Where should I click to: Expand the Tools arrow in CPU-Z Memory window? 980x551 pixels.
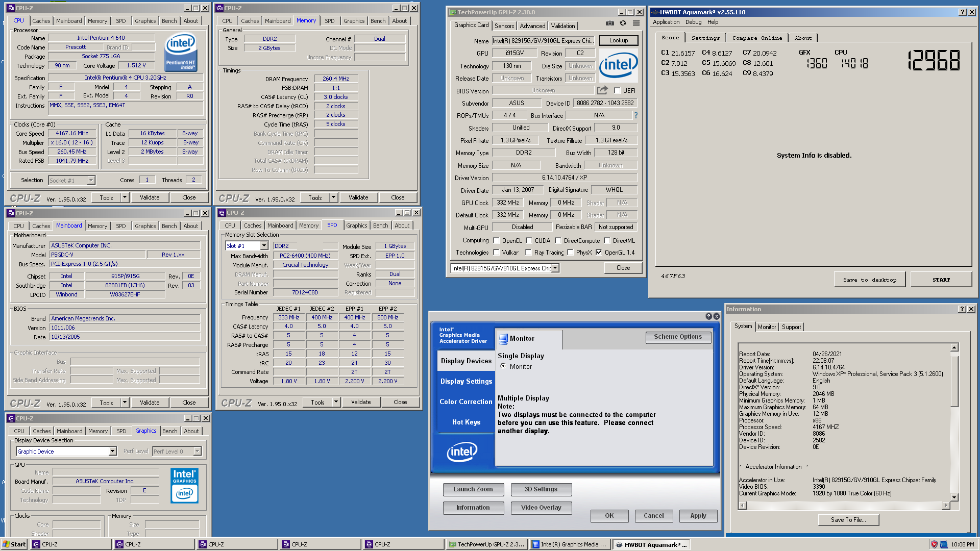(x=333, y=197)
